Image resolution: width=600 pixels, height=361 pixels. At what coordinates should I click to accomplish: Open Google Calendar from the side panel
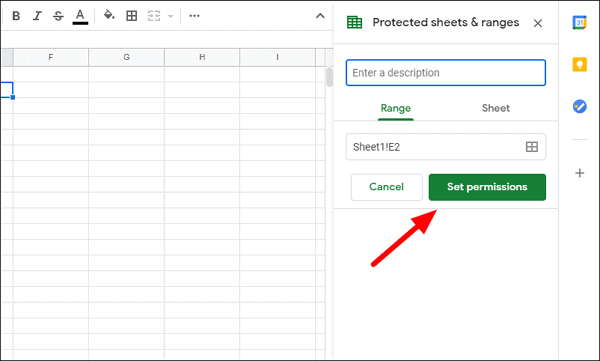coord(579,23)
